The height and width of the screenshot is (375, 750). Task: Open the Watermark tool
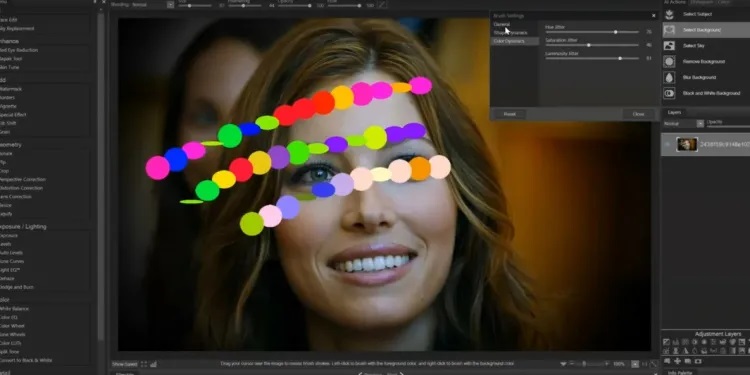click(11, 89)
